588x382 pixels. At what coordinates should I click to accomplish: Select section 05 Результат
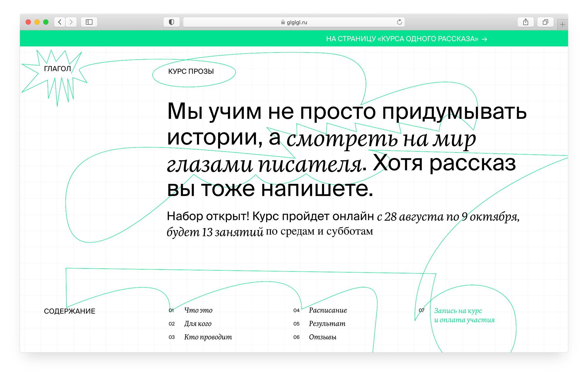pos(327,324)
